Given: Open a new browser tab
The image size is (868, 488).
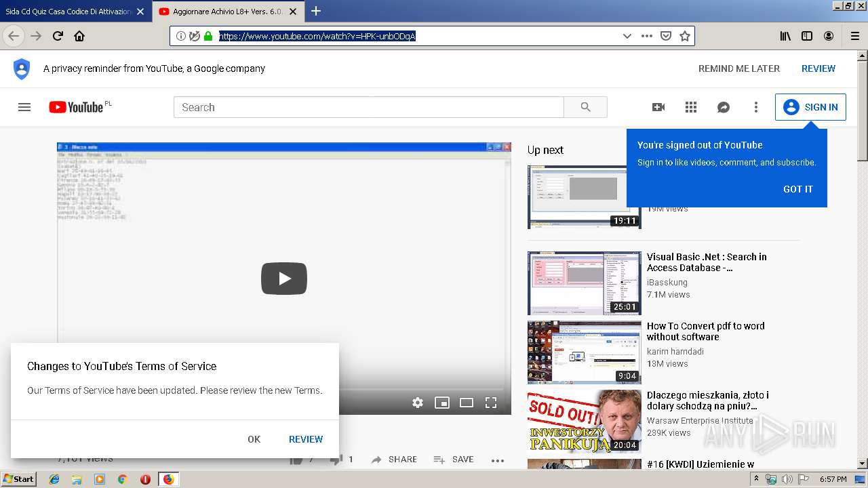Looking at the screenshot, I should pos(316,11).
